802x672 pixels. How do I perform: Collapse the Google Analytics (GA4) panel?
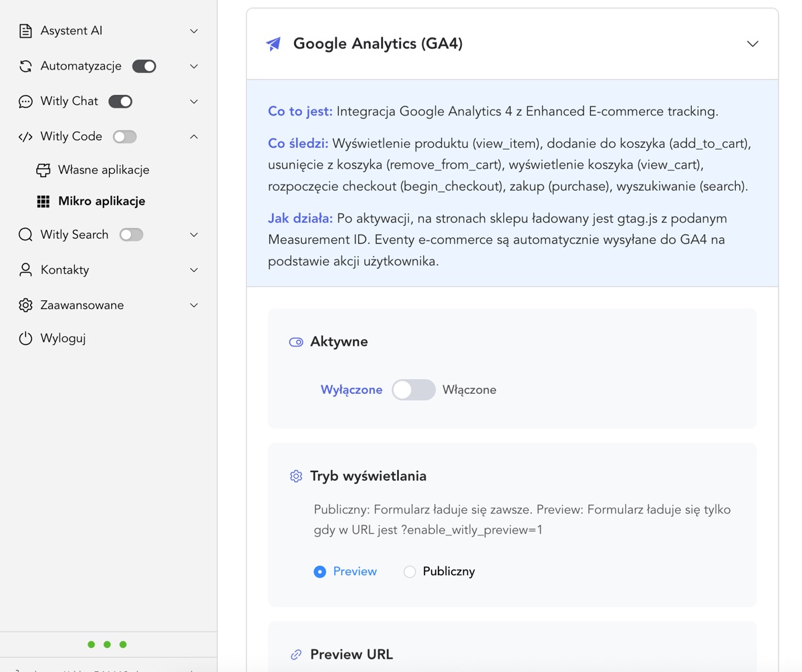pos(752,43)
